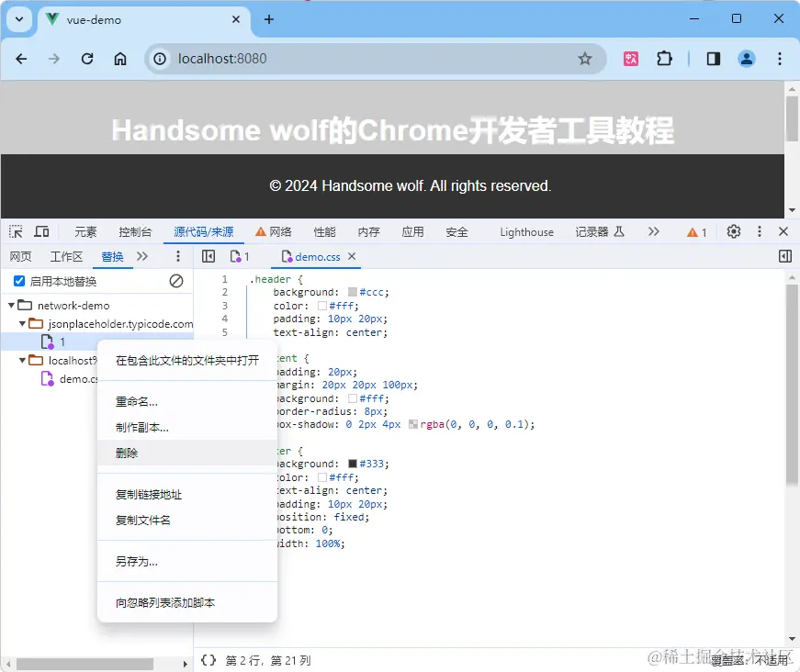The height and width of the screenshot is (672, 800).
Task: Open the 控制台 (Console) panel
Action: [x=135, y=232]
